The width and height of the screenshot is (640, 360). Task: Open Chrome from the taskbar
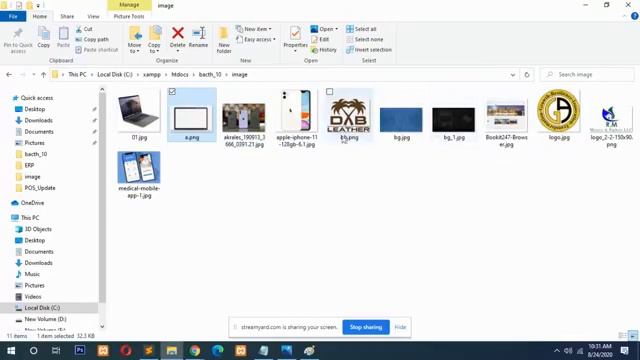click(195, 350)
